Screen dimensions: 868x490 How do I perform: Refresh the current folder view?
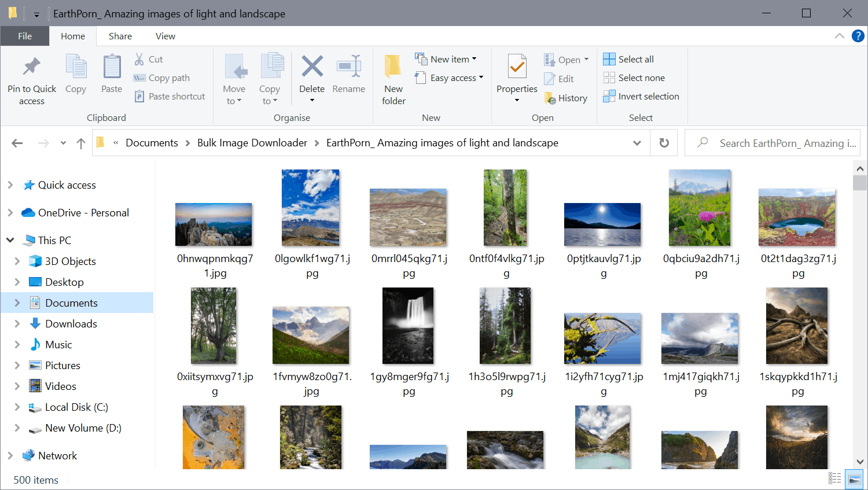coord(664,142)
